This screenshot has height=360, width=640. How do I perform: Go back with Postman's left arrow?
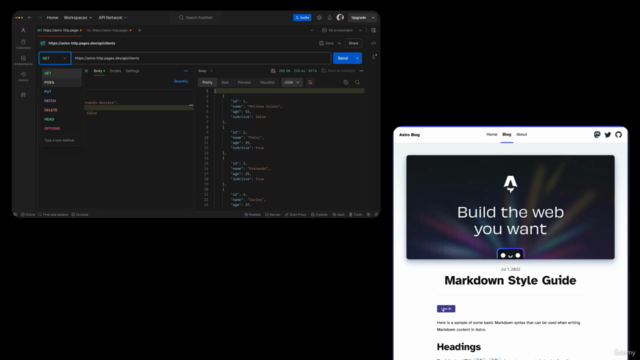[x=29, y=18]
